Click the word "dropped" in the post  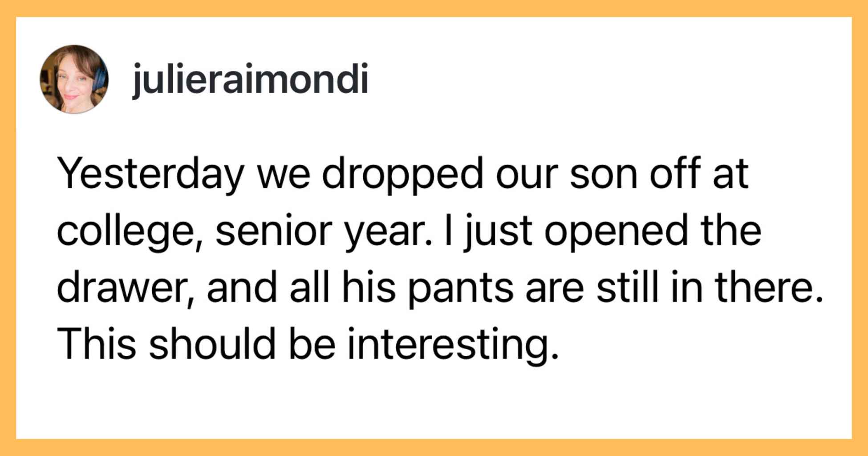[402, 174]
